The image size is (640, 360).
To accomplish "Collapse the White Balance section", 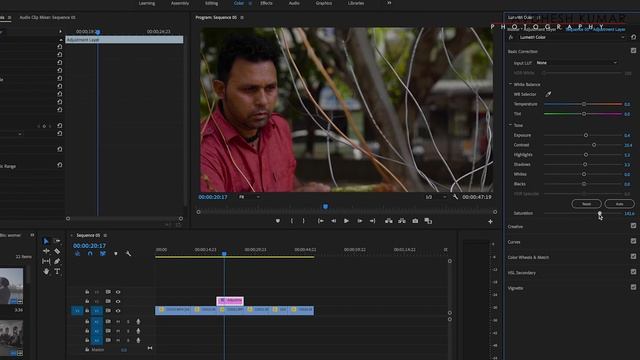I will point(510,84).
